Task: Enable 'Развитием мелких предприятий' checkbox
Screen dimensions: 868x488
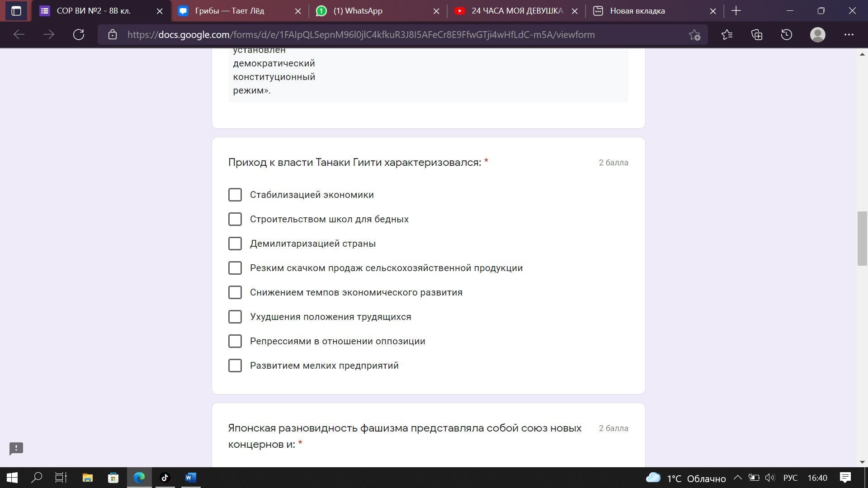Action: pos(235,366)
